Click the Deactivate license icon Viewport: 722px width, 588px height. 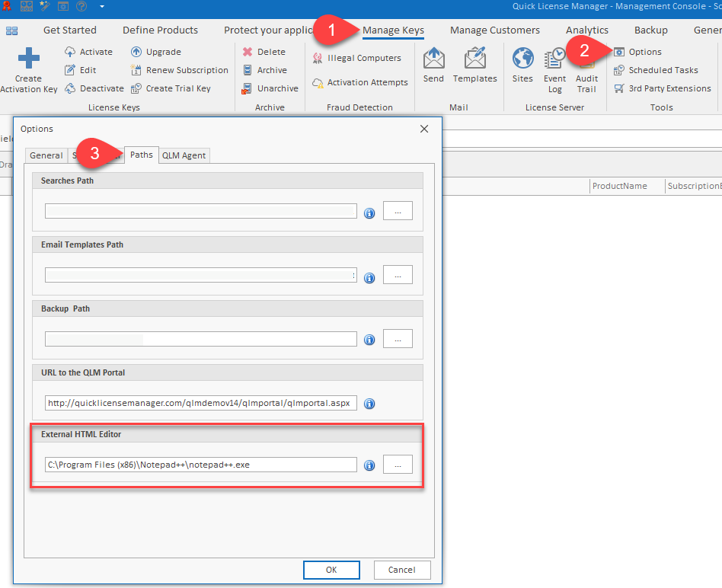70,88
